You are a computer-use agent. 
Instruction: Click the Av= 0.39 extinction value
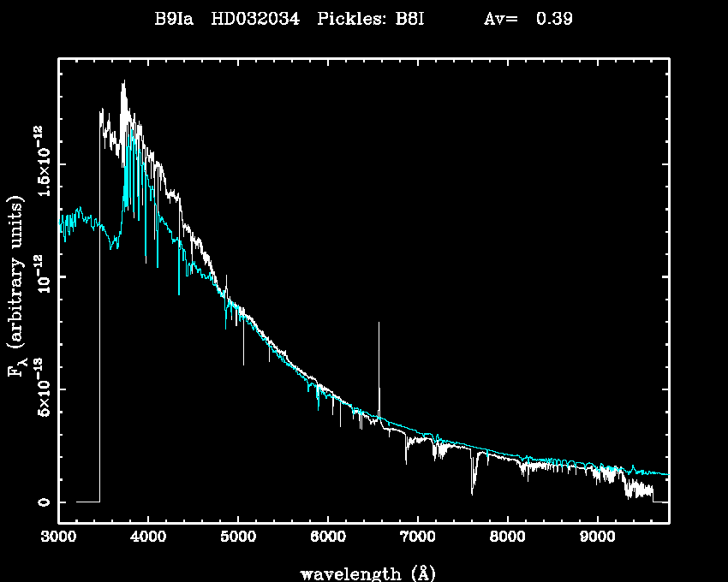(x=528, y=20)
